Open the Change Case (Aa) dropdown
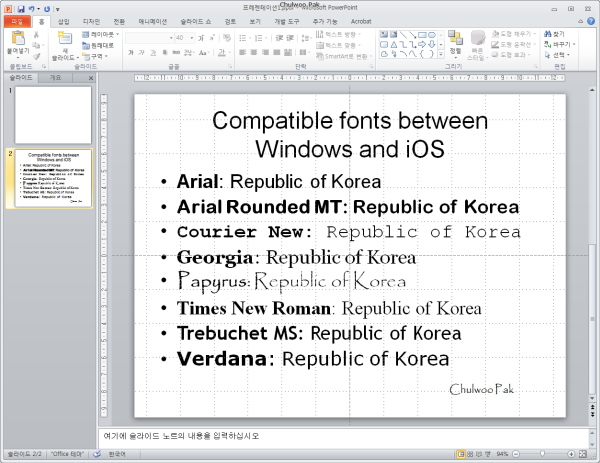Screen dimensions: 600x463 (x=204, y=52)
